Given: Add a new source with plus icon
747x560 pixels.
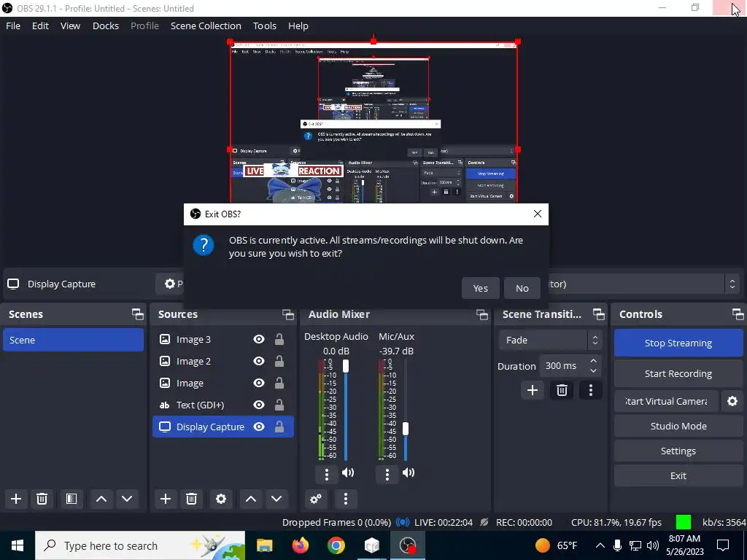Looking at the screenshot, I should tap(166, 499).
